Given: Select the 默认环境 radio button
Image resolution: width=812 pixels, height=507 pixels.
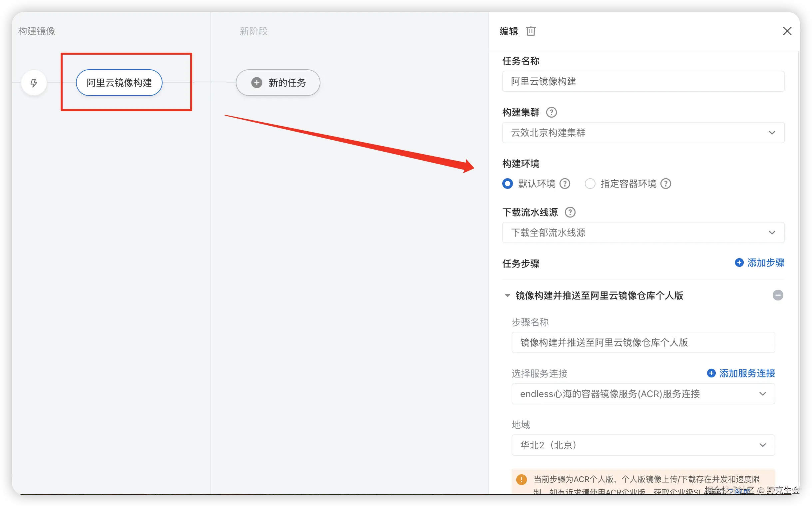Looking at the screenshot, I should (507, 184).
